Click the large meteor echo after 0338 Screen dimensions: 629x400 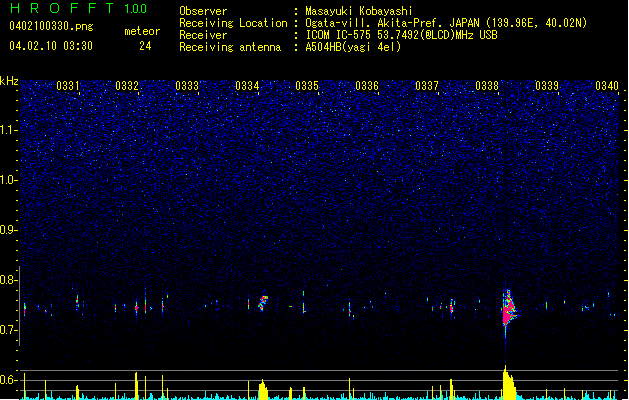509,309
